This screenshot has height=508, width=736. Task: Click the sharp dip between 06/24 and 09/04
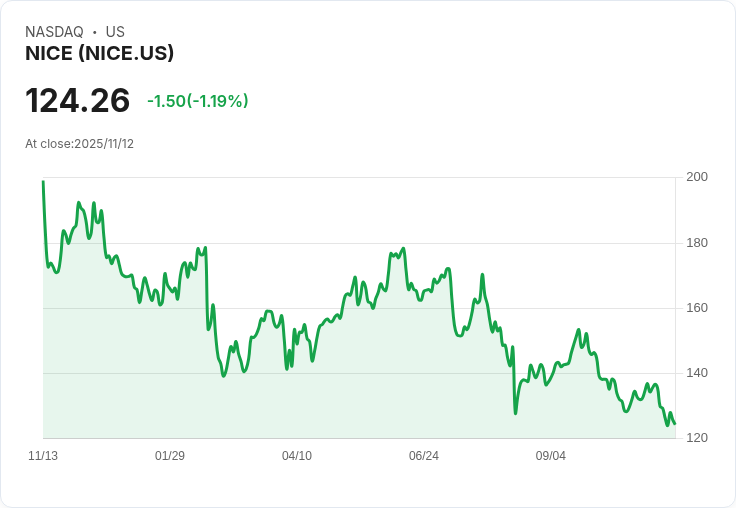(515, 412)
